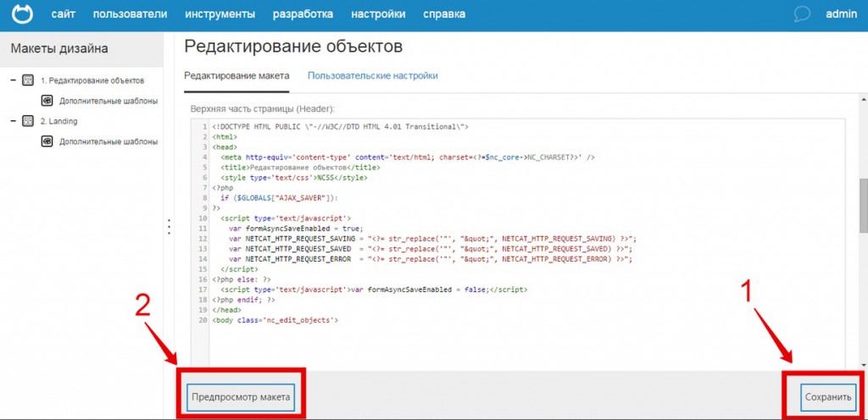Click the meta http-equiv code line
Viewport: 868px width, 420px height.
click(408, 157)
